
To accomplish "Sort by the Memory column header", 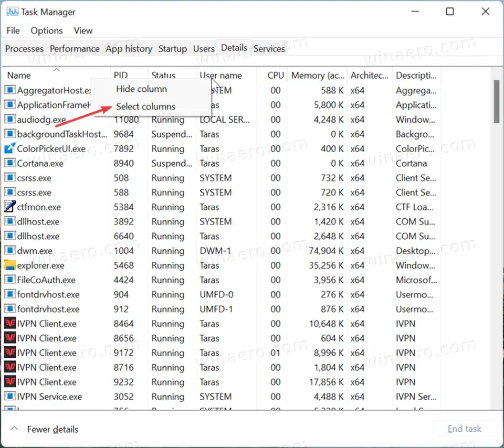I will point(317,75).
